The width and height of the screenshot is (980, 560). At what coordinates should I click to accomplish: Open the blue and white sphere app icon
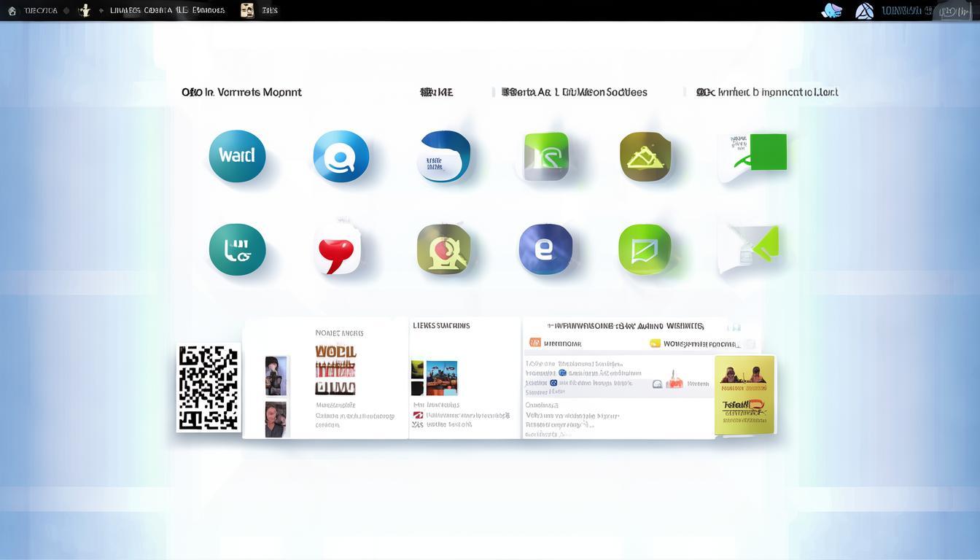(444, 156)
